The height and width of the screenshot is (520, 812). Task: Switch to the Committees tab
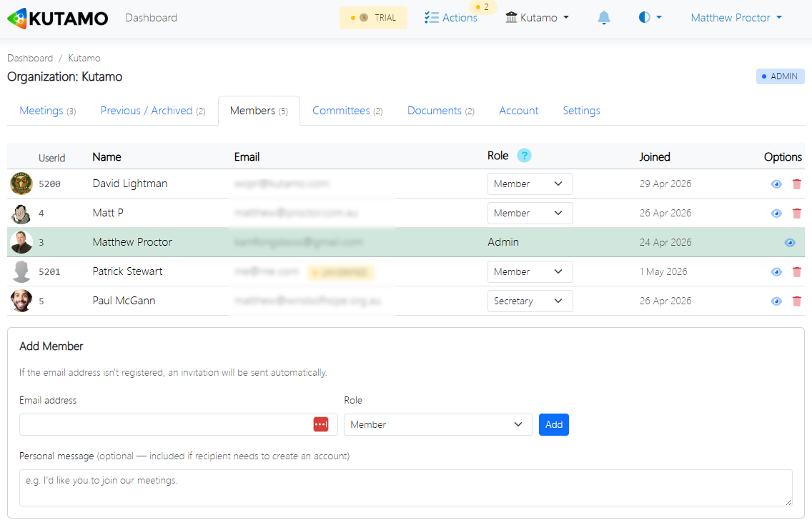pos(347,111)
